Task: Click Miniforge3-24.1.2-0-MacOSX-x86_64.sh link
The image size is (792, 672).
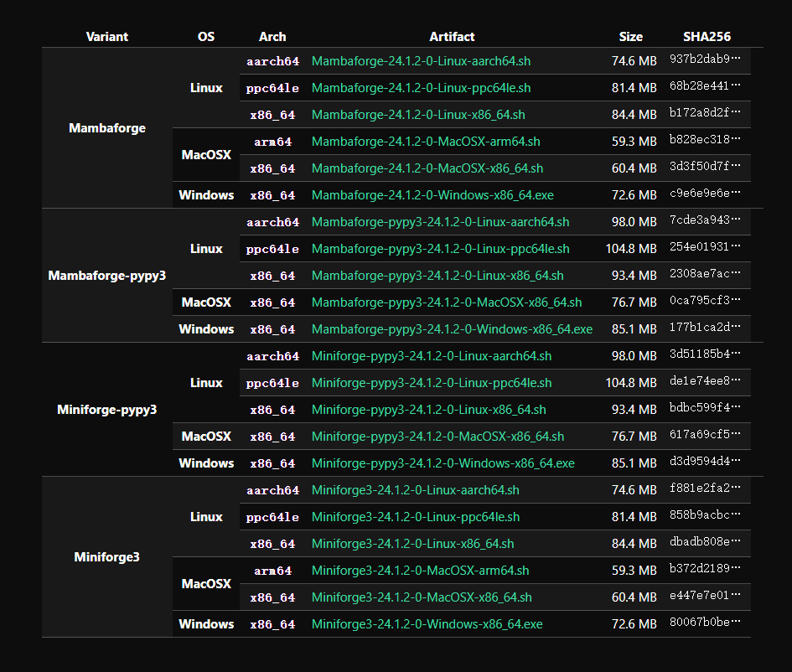Action: click(x=422, y=597)
